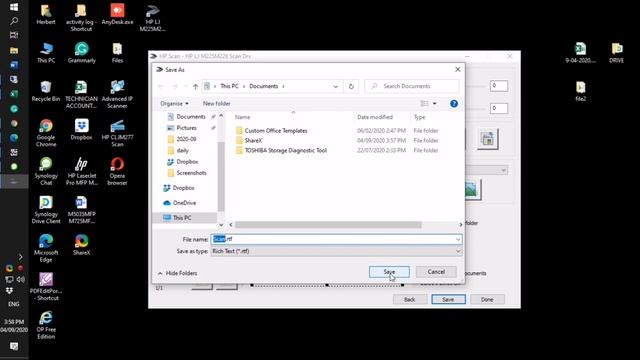Click the horizontal scrollbar in file list
Image resolution: width=640 pixels, height=360 pixels.
pos(328,225)
